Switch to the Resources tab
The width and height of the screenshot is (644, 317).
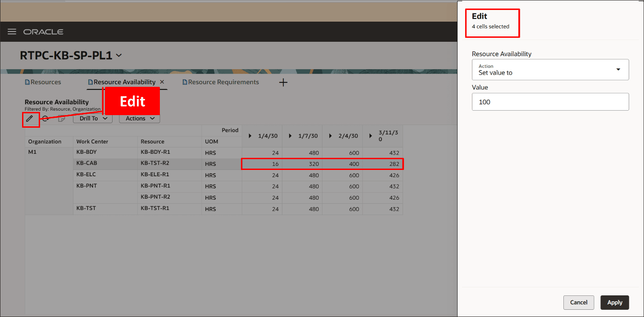tap(46, 82)
